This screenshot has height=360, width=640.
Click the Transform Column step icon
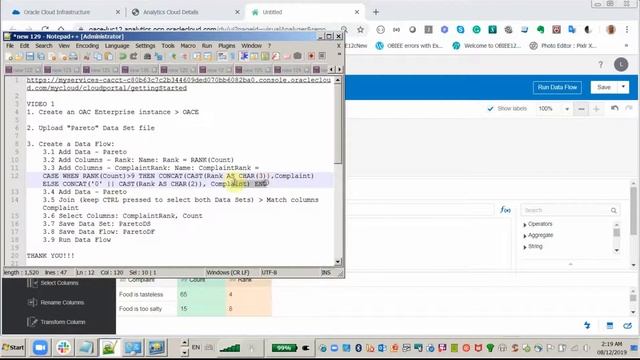pyautogui.click(x=32, y=322)
